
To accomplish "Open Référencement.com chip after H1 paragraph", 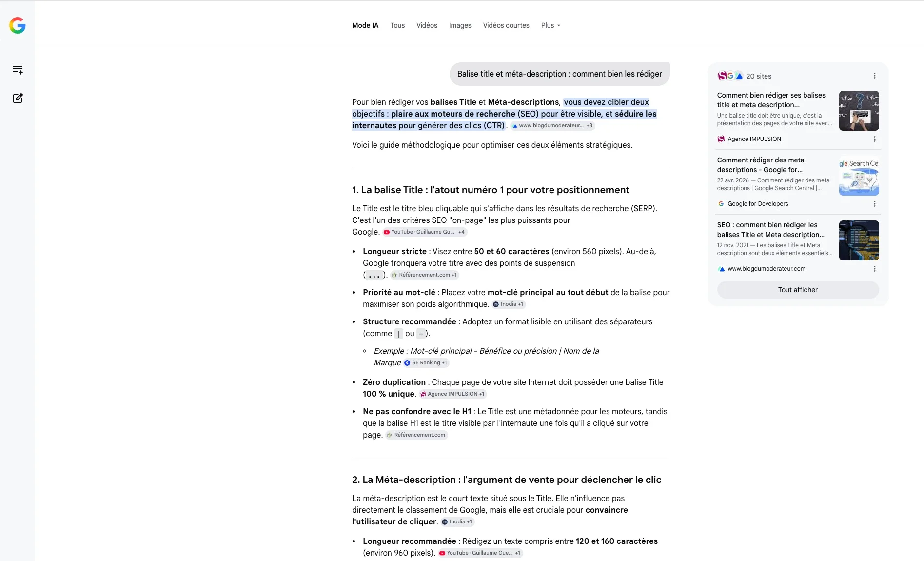I will click(x=416, y=435).
